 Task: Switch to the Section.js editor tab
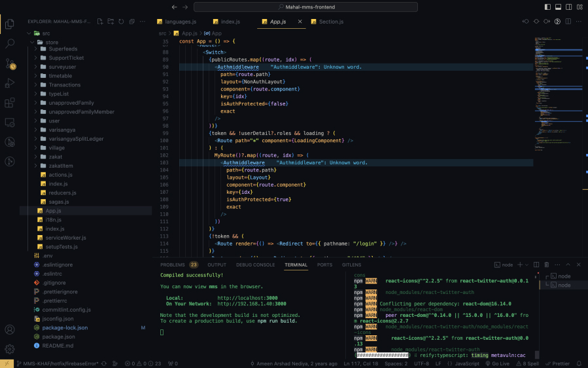pyautogui.click(x=331, y=22)
